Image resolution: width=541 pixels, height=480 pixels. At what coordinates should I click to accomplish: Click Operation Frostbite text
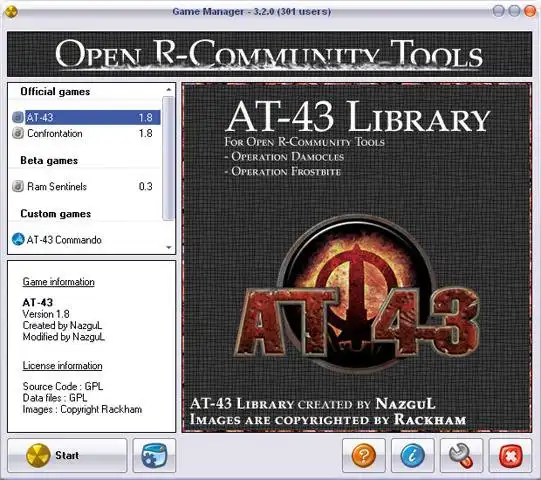click(286, 171)
